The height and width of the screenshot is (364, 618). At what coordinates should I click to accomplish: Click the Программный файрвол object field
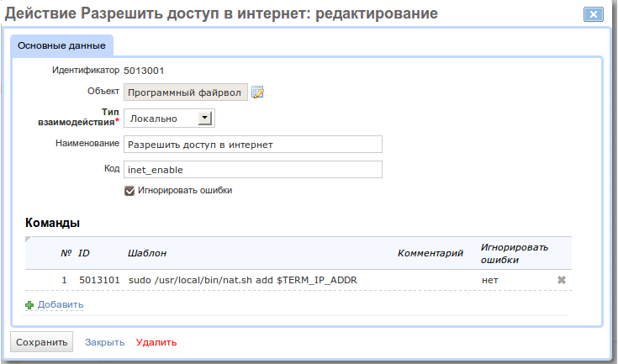click(186, 92)
